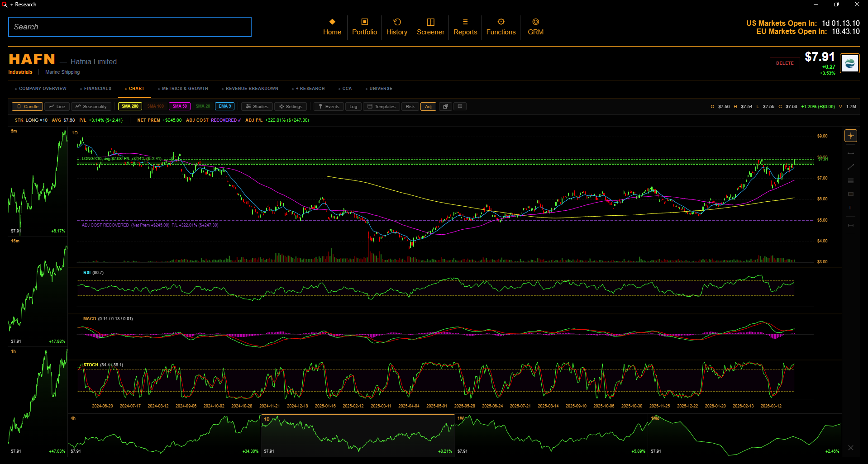Select the 1h mini chart thumbnail
Screen dimensions: 868x464
[x=38, y=402]
